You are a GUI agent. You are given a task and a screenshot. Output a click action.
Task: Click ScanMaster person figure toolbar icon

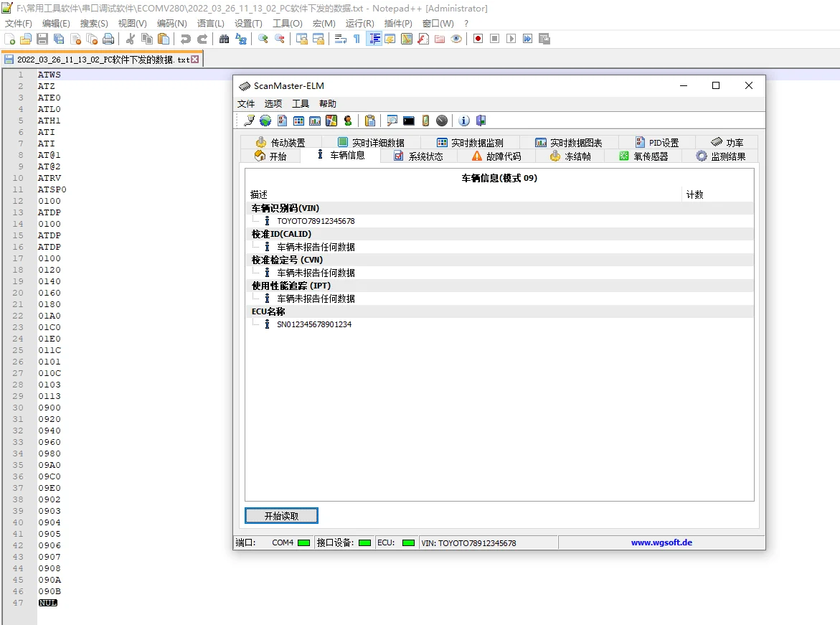point(348,121)
